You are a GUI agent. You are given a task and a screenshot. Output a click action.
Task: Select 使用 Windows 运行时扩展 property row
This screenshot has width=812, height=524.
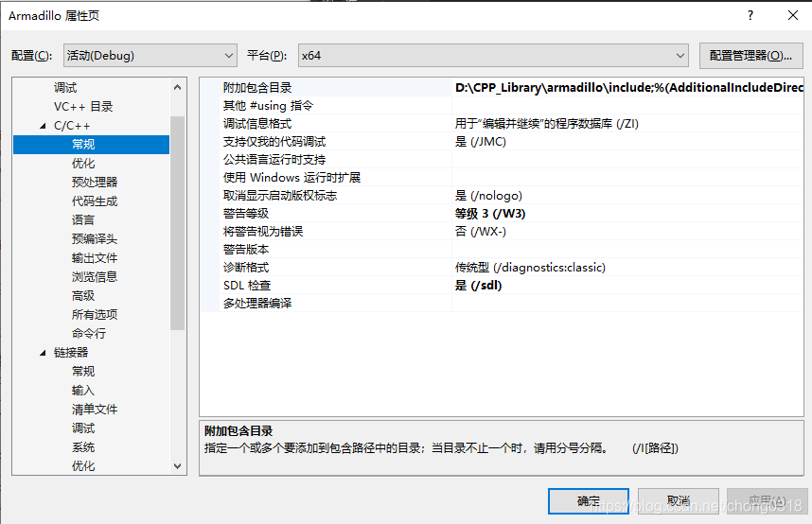(x=502, y=178)
